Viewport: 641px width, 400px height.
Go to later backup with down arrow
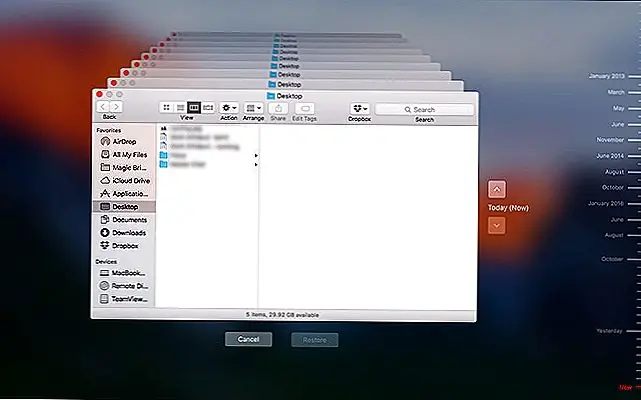point(497,225)
